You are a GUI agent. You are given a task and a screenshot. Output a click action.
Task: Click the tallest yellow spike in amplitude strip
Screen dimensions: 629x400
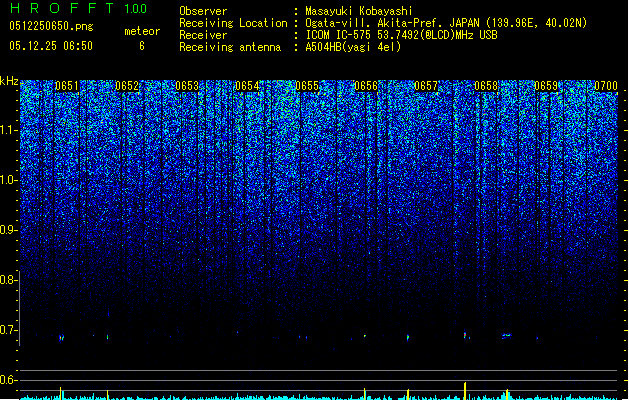(x=465, y=390)
